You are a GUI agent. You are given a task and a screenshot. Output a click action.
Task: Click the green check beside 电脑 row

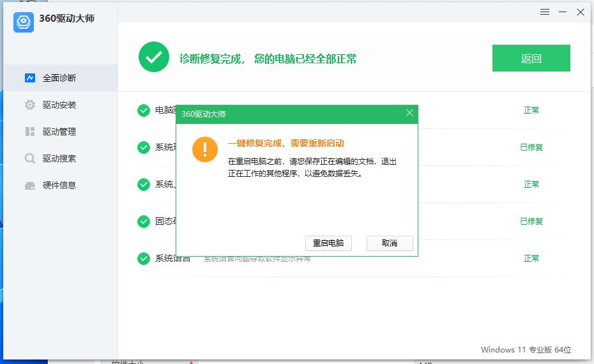pos(144,110)
